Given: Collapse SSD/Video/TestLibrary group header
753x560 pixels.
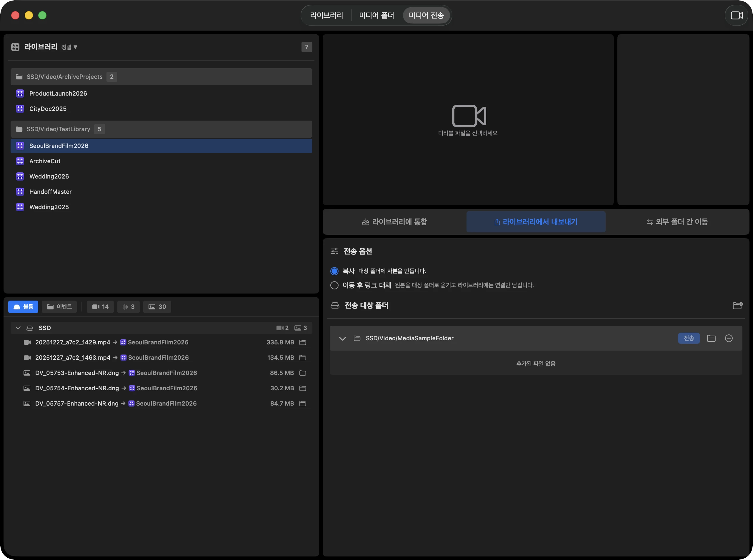Looking at the screenshot, I should pyautogui.click(x=161, y=129).
